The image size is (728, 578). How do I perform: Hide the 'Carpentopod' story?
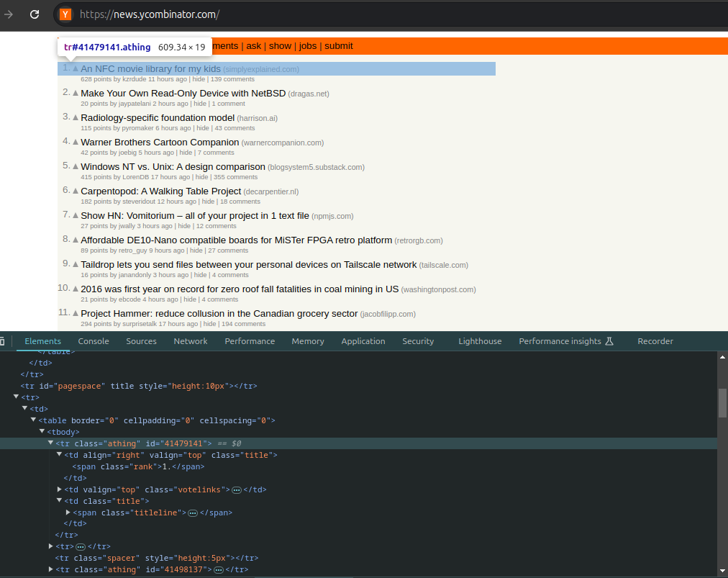coord(208,202)
